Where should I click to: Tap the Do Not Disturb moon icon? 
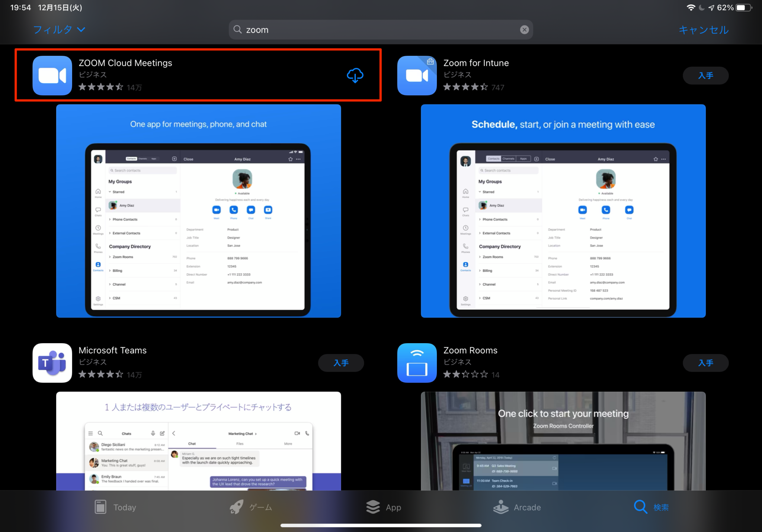coord(702,7)
